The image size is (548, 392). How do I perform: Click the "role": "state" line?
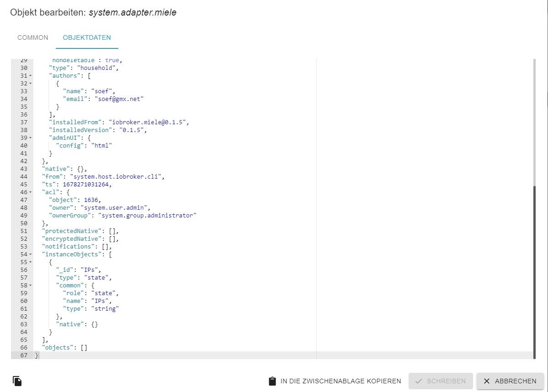(91, 293)
